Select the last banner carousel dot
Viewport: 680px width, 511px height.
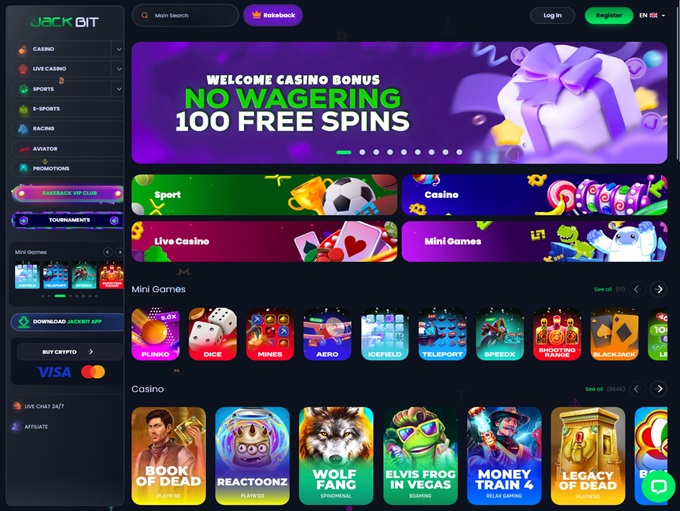pos(459,152)
